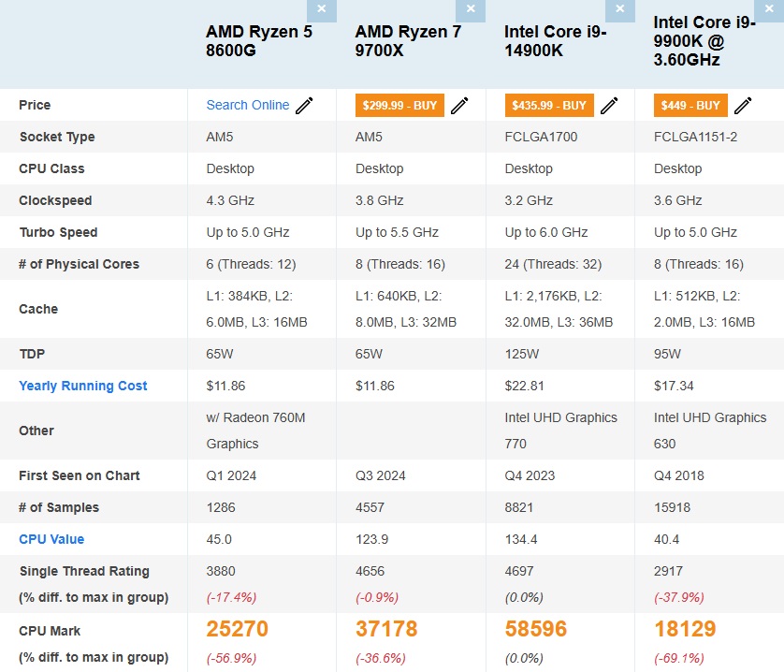Click pencil icon next to $299.99 price
The image size is (784, 672).
(x=459, y=106)
